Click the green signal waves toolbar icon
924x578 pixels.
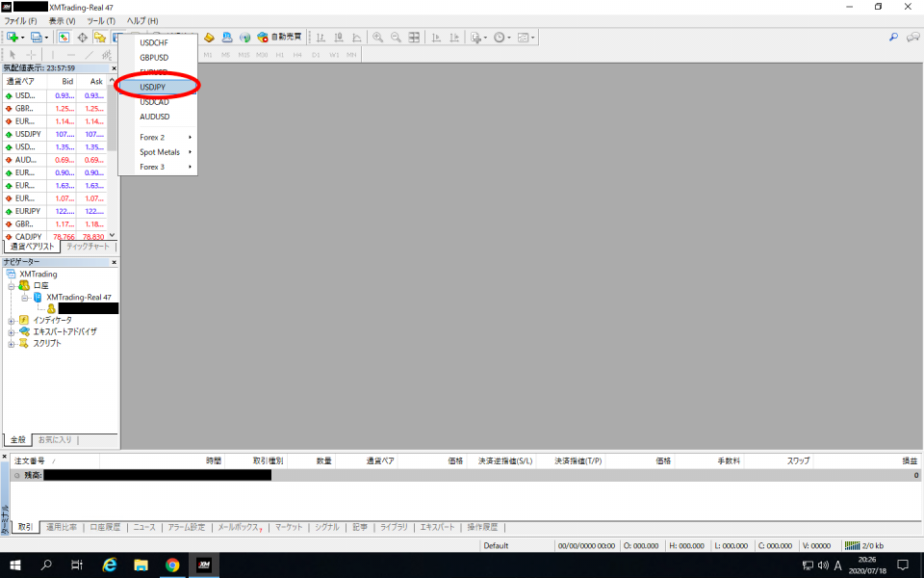[245, 38]
